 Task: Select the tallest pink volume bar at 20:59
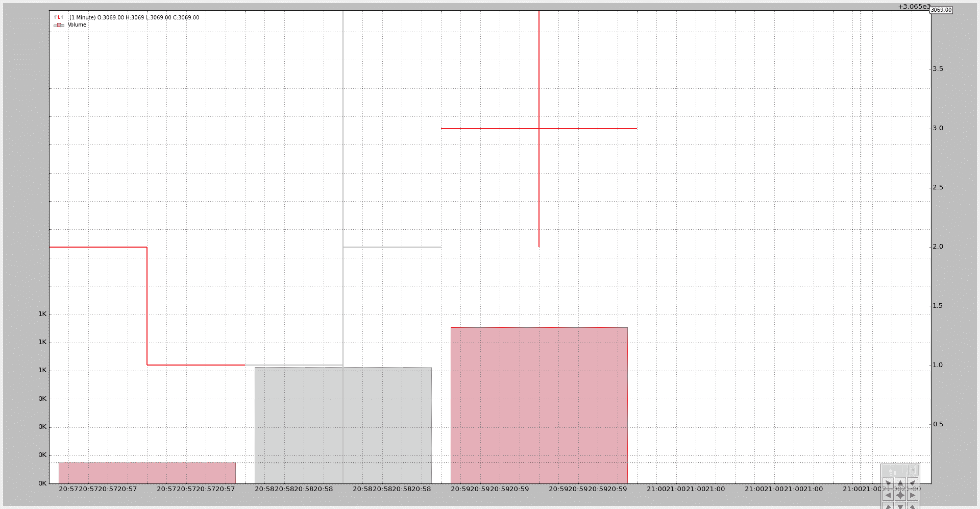539,405
